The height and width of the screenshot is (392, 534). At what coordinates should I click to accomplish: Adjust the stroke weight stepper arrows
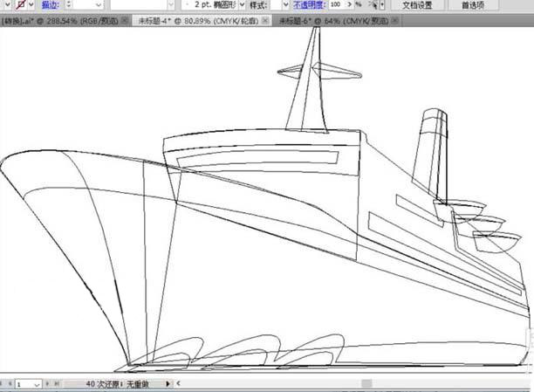(69, 4)
